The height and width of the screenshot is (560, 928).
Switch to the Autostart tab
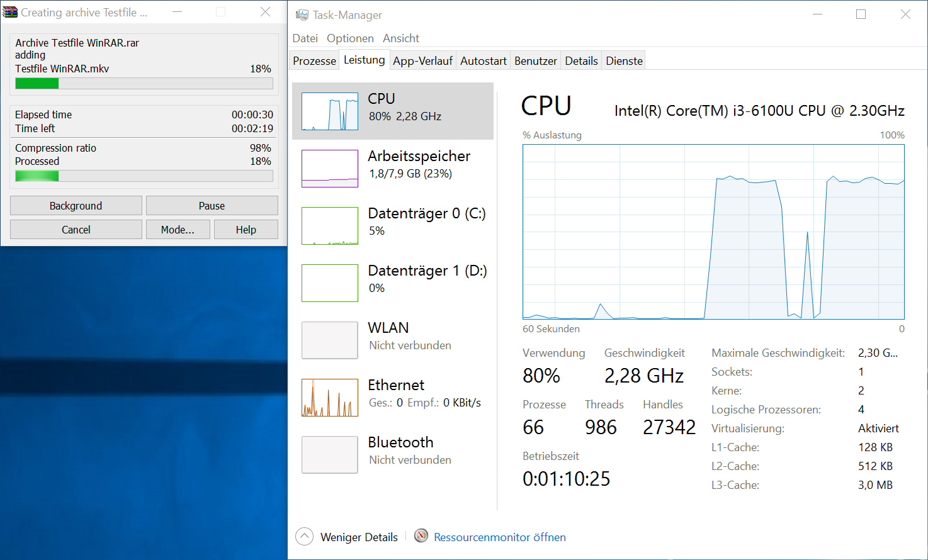click(484, 61)
